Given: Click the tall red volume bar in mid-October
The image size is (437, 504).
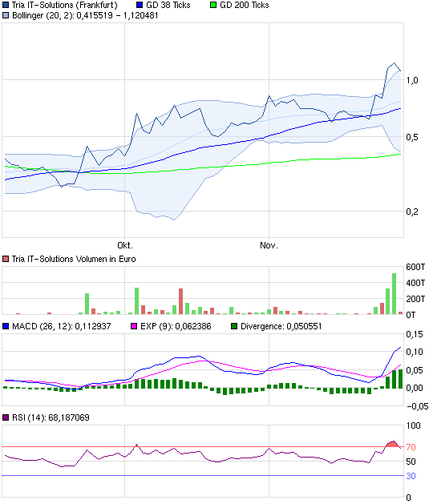Looking at the screenshot, I should pyautogui.click(x=180, y=301).
